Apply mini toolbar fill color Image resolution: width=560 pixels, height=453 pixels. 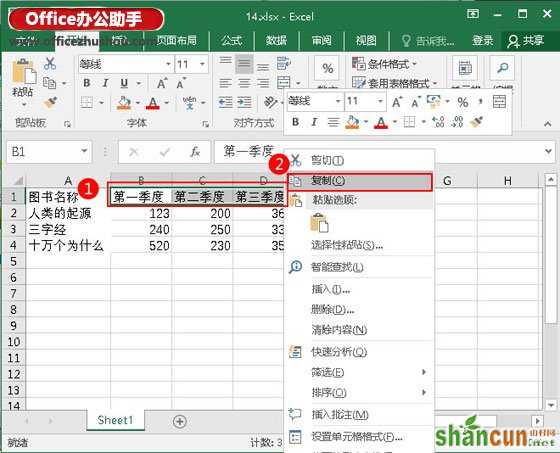[352, 122]
